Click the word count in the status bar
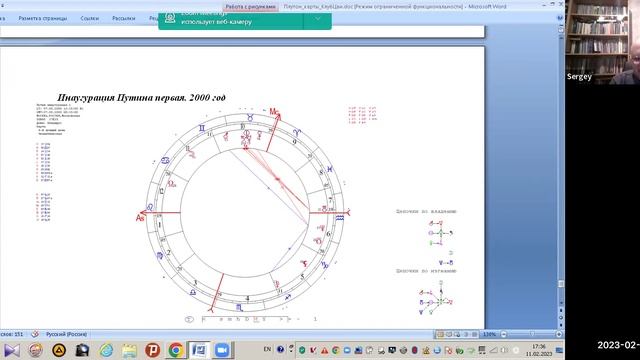 pyautogui.click(x=11, y=334)
